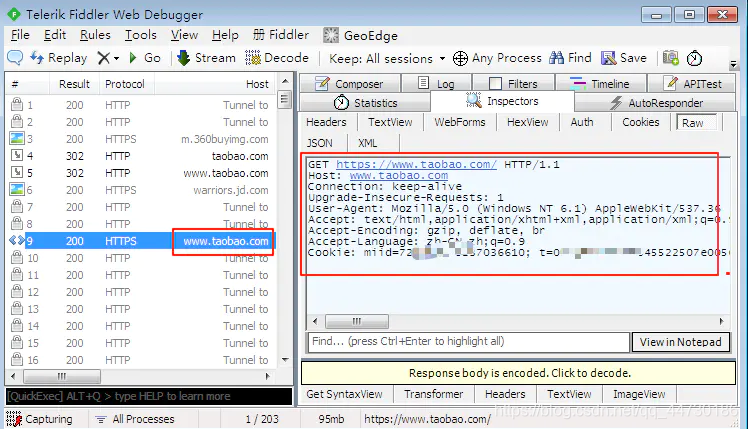Select the Auth inspector tab
Viewport: 748px width, 429px height.
click(x=582, y=122)
